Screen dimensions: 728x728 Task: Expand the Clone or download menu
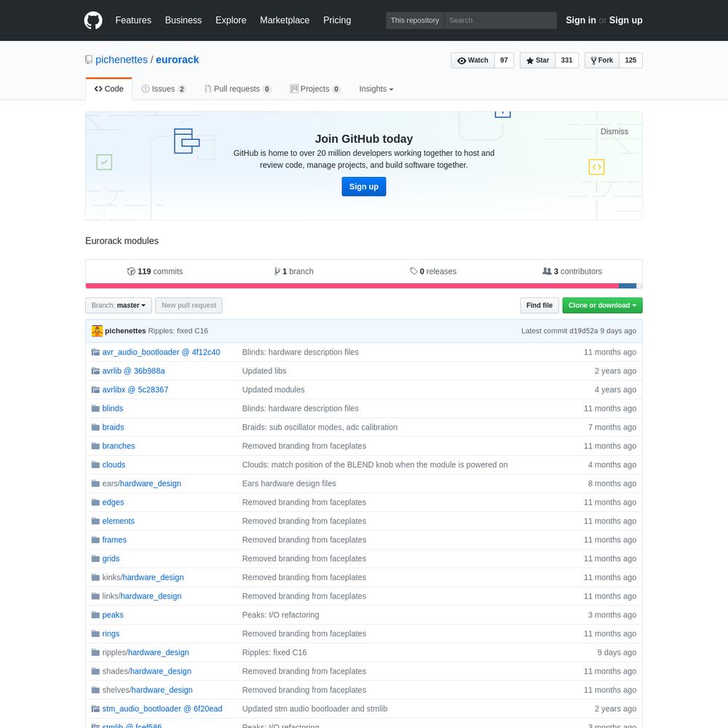(x=602, y=306)
